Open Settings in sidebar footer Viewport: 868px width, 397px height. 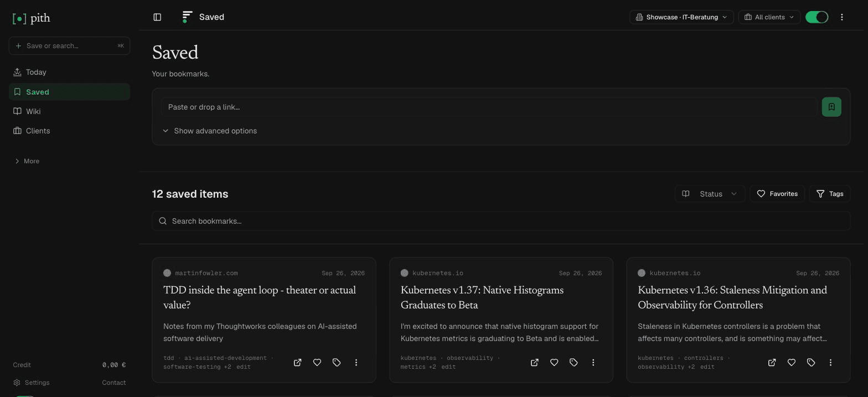pos(32,383)
